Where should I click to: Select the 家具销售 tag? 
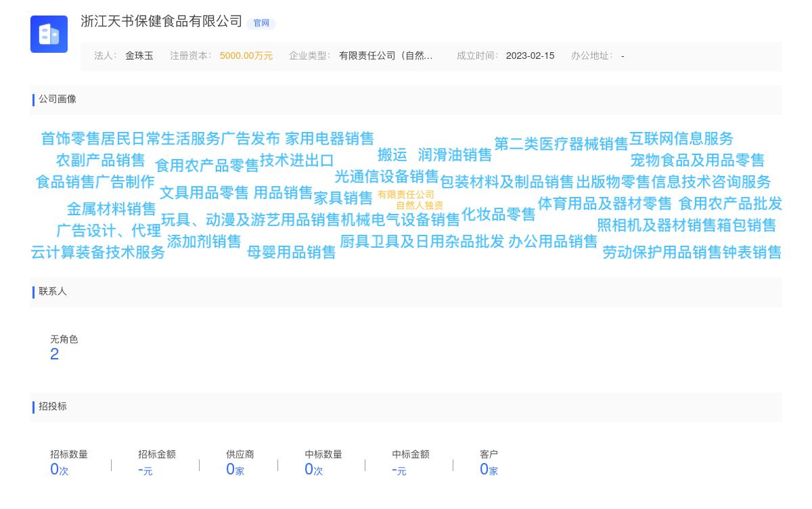343,198
